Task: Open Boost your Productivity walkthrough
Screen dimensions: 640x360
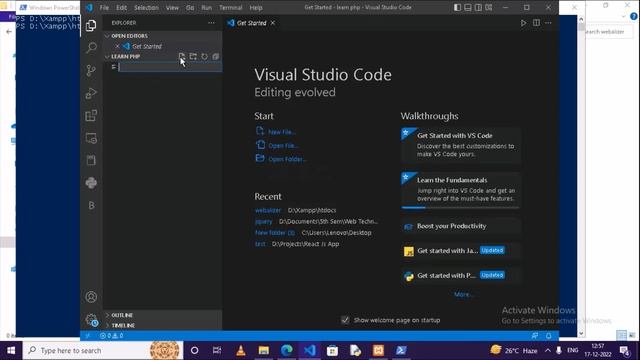Action: pyautogui.click(x=461, y=226)
